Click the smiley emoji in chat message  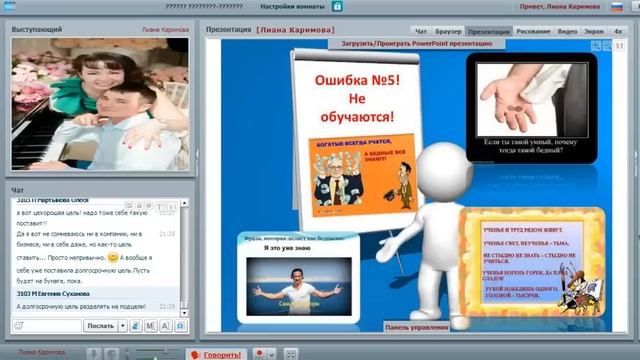point(113,258)
